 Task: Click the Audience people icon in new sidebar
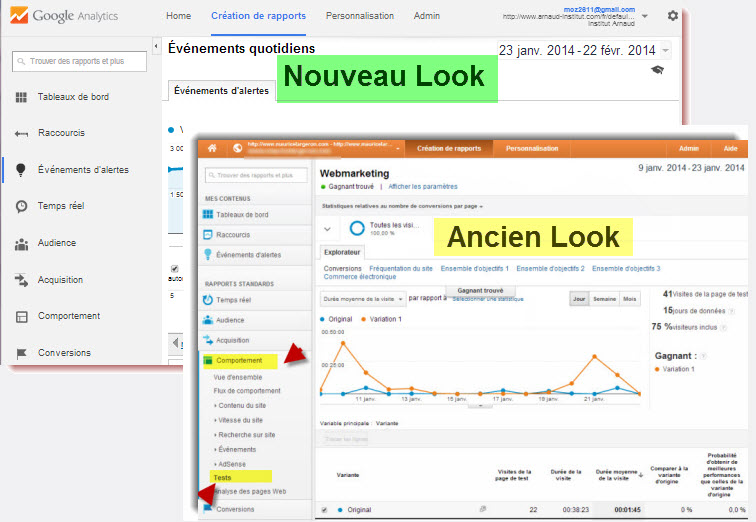(21, 243)
